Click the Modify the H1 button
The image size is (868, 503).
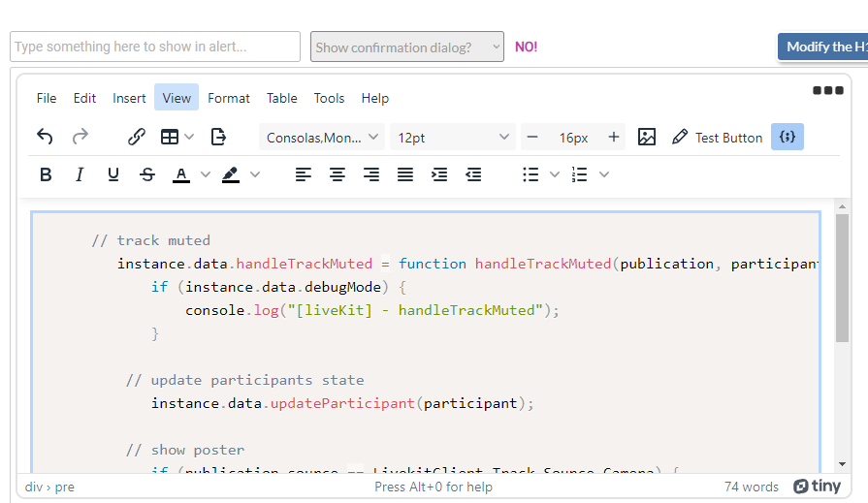point(822,47)
